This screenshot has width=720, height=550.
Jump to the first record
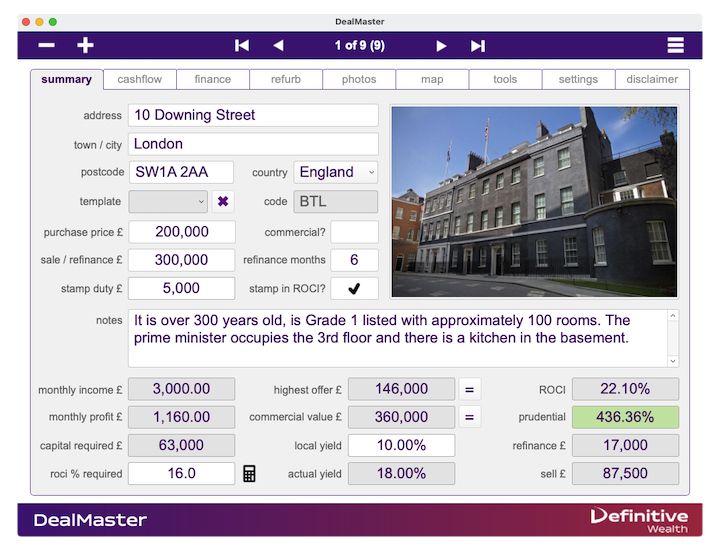coord(242,45)
